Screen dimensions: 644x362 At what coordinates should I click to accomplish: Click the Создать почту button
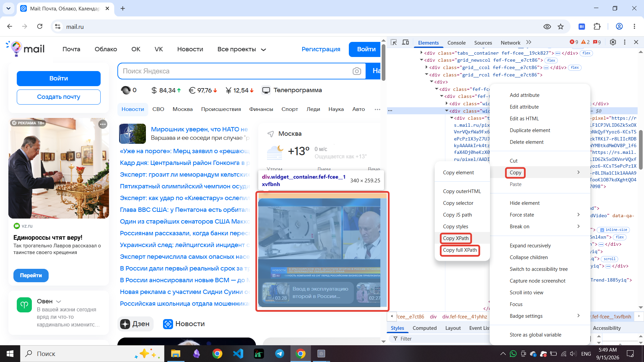point(59,97)
